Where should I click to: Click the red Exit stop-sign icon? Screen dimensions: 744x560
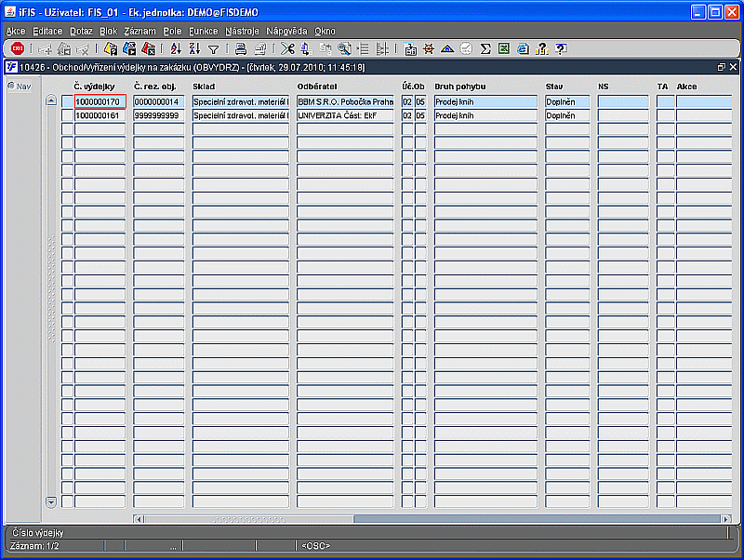point(18,48)
